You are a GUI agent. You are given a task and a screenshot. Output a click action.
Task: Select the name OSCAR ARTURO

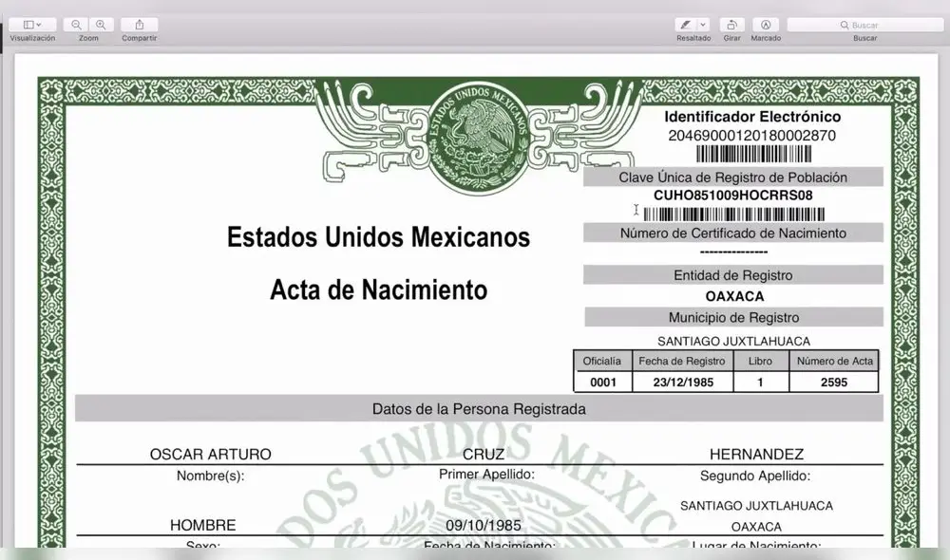(x=209, y=454)
